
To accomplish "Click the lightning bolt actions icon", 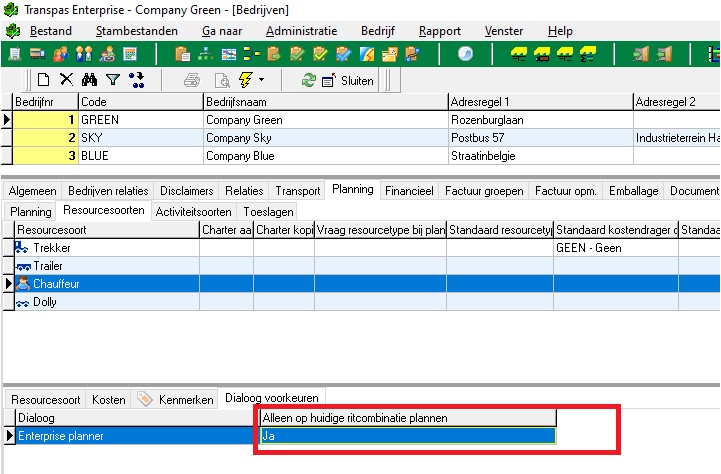I will [x=245, y=80].
